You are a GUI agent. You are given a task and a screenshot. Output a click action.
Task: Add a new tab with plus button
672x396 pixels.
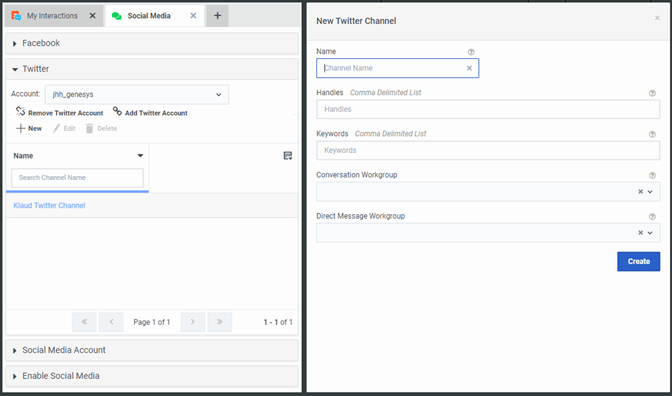217,16
